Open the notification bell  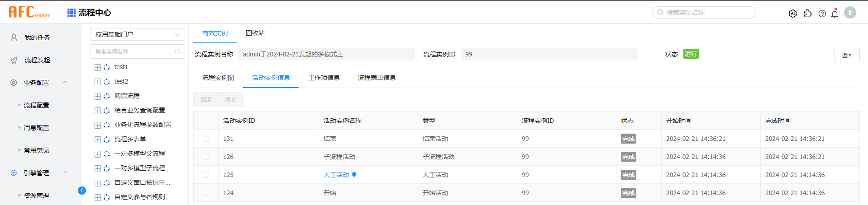click(x=835, y=14)
